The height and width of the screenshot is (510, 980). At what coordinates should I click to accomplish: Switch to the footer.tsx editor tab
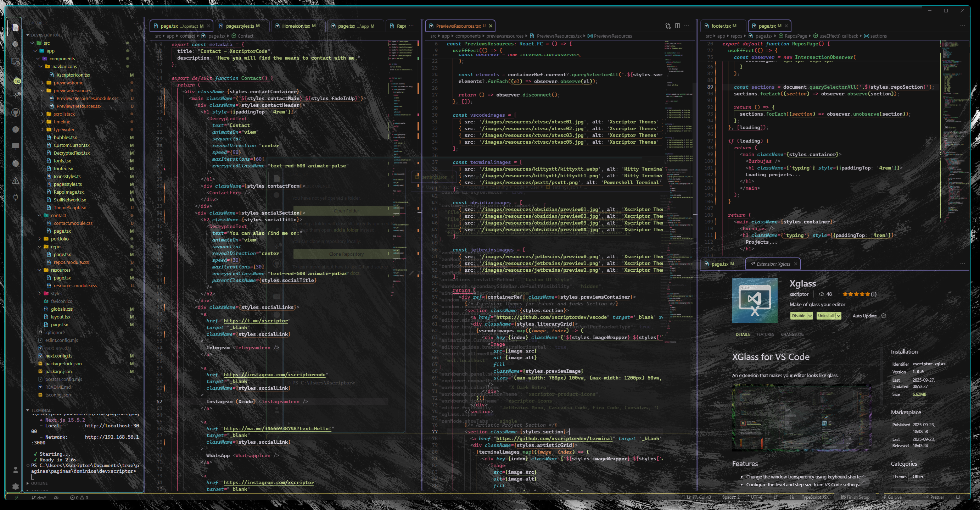coord(722,26)
